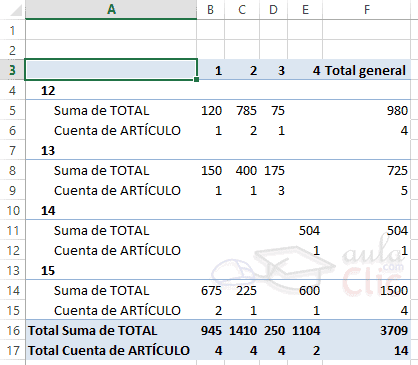Select row 1 header
This screenshot has height=365, width=418.
[12, 30]
